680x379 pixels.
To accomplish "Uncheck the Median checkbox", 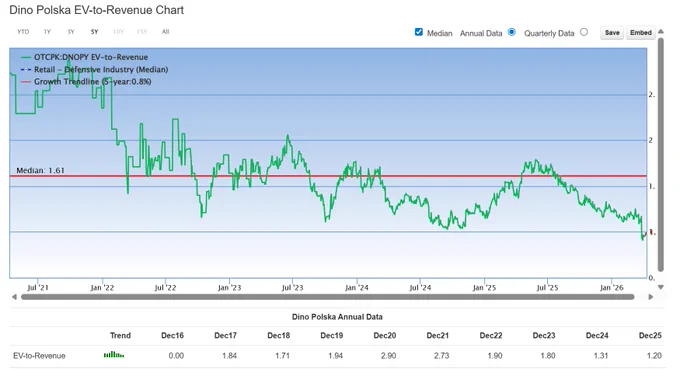I will [418, 32].
